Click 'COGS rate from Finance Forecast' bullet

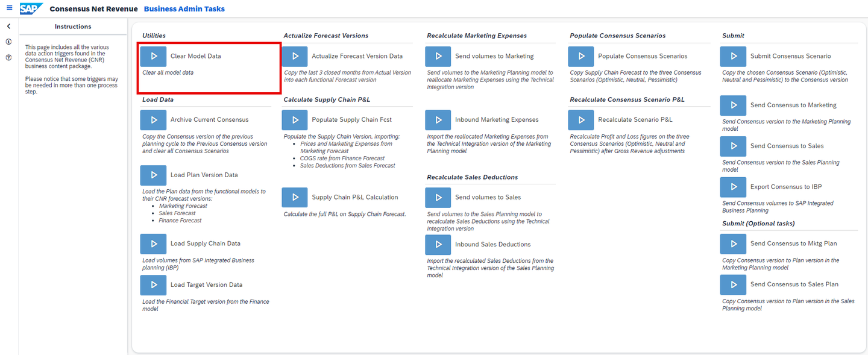click(342, 159)
